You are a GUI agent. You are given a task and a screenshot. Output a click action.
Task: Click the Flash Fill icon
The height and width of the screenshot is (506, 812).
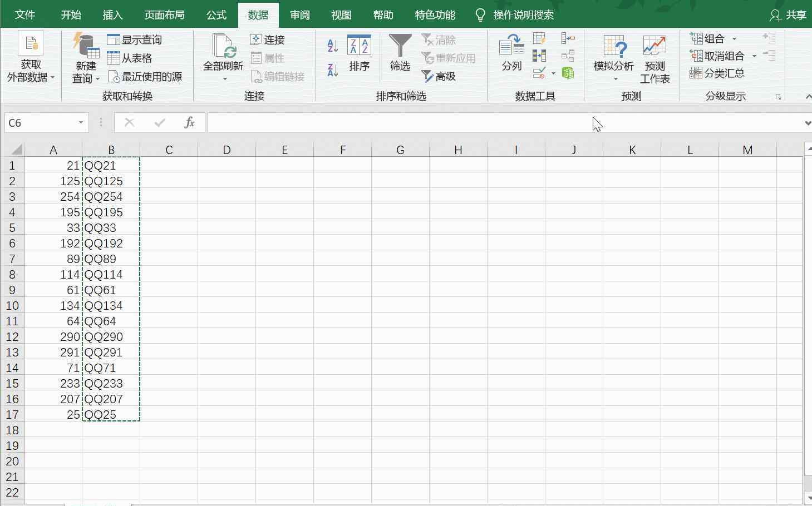click(539, 38)
